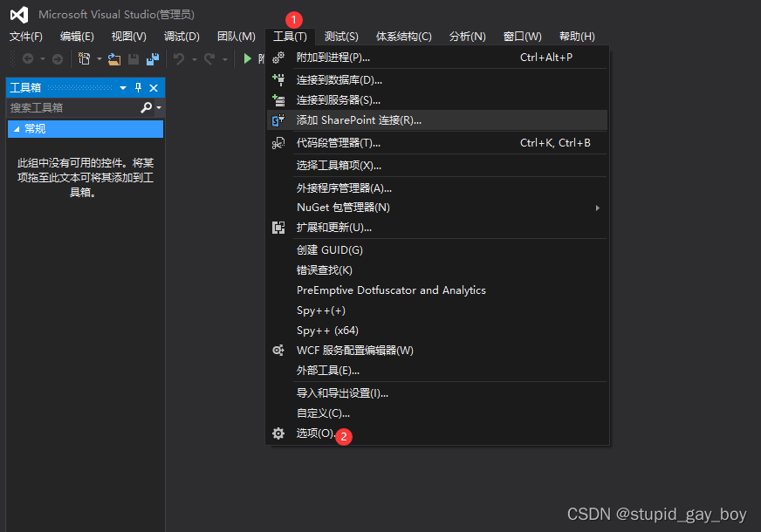Click the Save All toolbar icon
The height and width of the screenshot is (532, 761).
click(153, 58)
